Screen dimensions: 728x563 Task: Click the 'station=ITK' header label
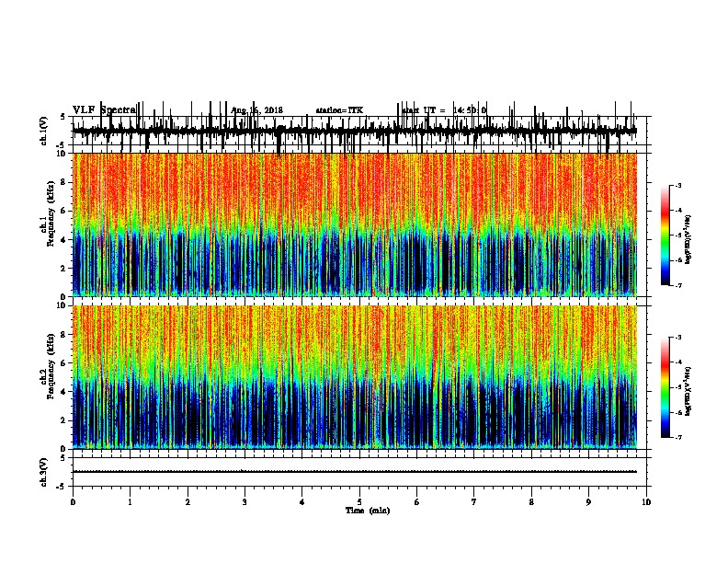click(x=339, y=110)
